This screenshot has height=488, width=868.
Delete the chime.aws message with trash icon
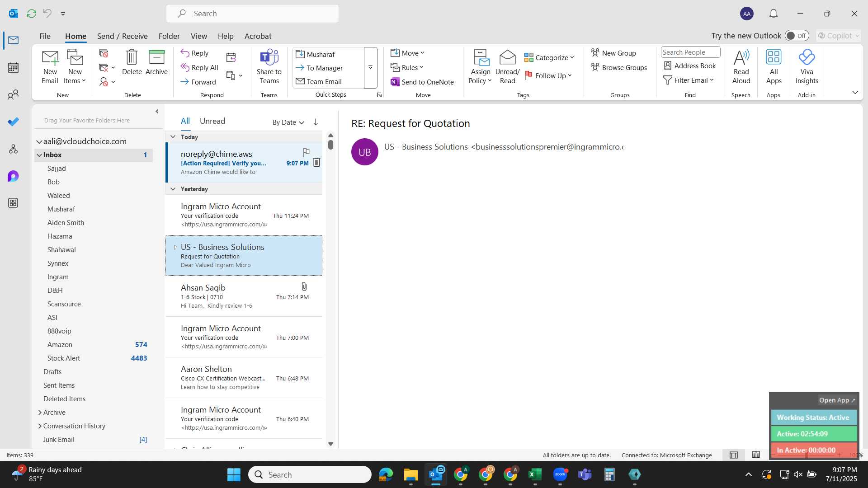point(316,162)
